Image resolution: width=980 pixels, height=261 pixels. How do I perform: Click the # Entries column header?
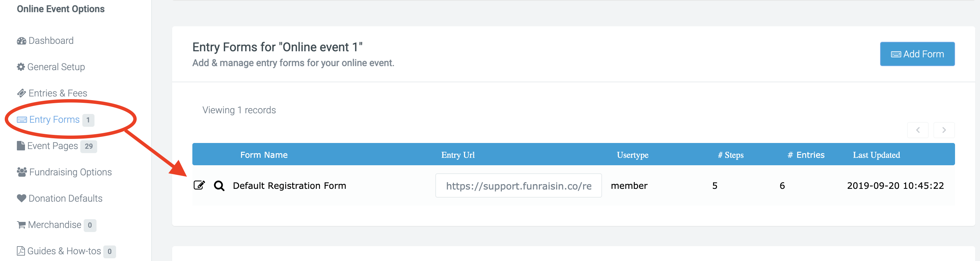tap(806, 155)
